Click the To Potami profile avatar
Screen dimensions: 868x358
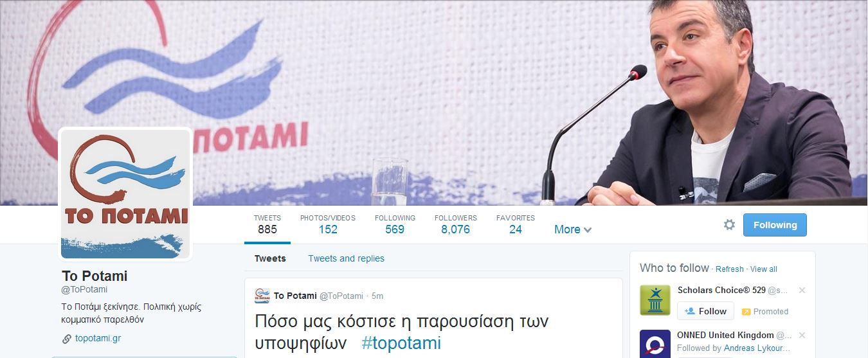pos(125,194)
